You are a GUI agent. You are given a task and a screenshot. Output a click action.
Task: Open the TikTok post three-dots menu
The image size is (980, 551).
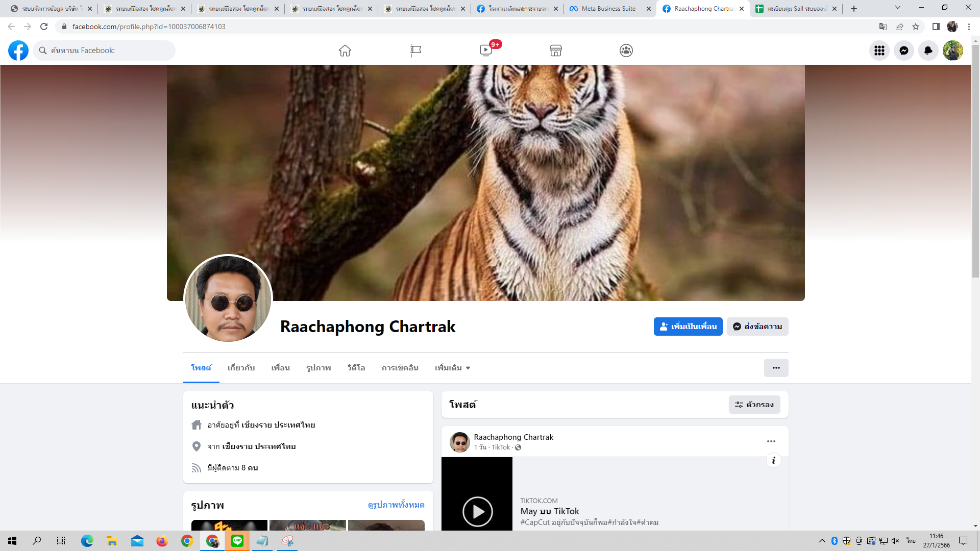[771, 441]
